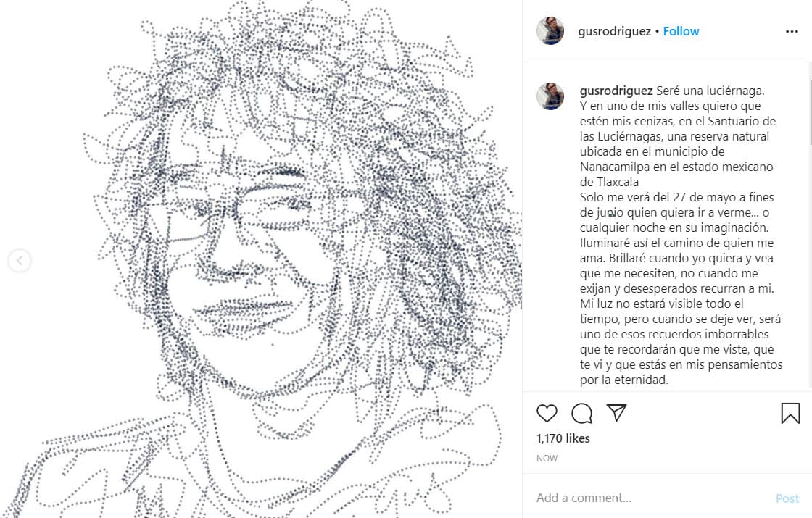Submit comment with Post button

coord(787,498)
